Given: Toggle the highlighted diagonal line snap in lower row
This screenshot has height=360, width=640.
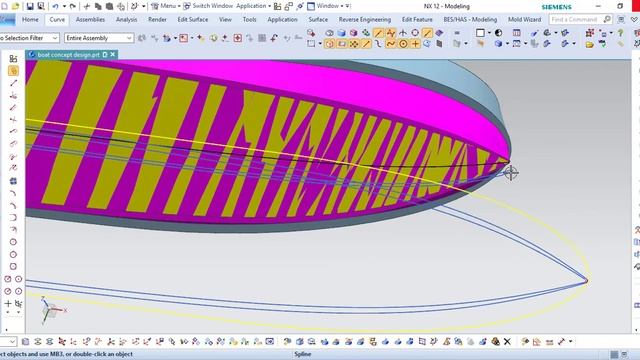Looking at the screenshot, I should tap(366, 44).
